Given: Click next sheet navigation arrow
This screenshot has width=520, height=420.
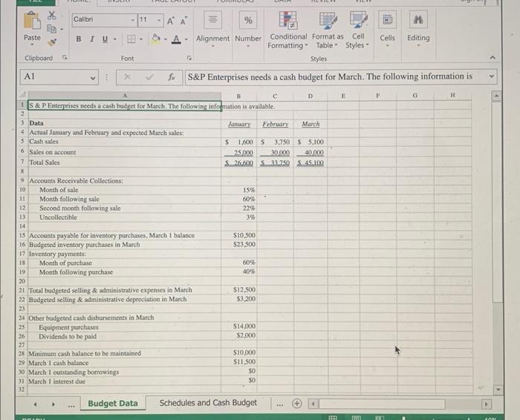Looking at the screenshot, I should pos(53,404).
